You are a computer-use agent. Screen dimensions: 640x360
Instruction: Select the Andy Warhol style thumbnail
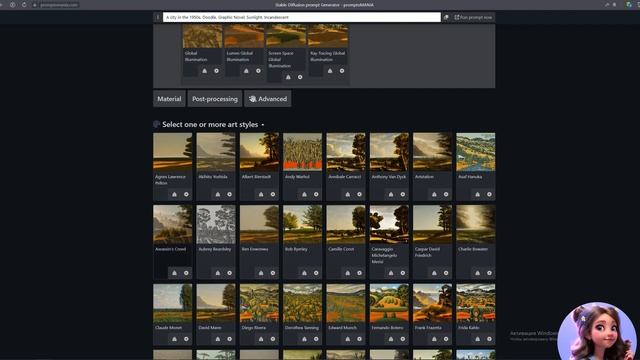[302, 151]
